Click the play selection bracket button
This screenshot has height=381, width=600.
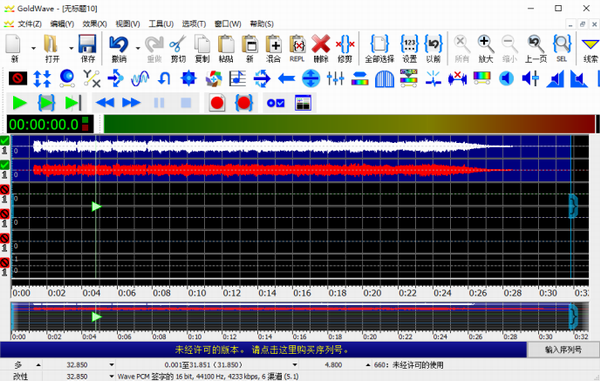coord(46,103)
